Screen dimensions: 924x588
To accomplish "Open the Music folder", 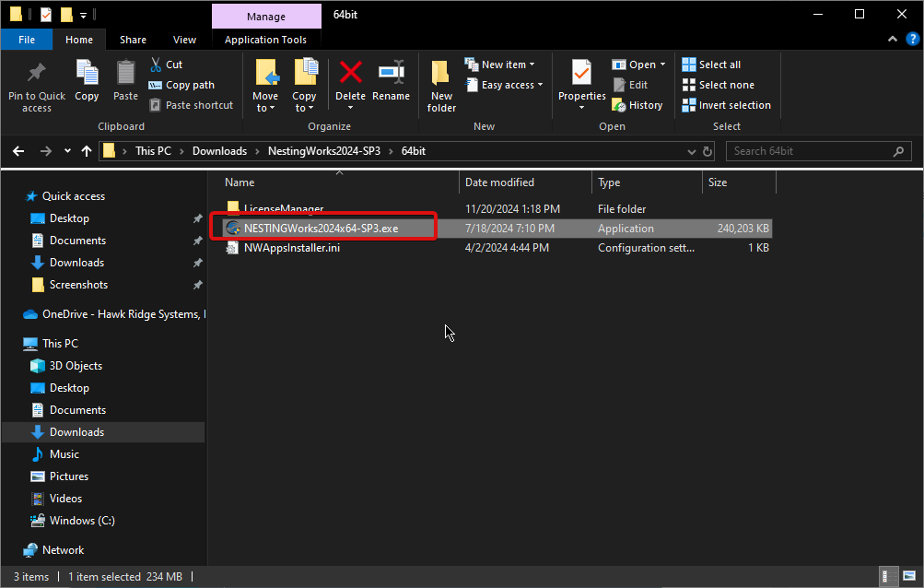I will 64,454.
